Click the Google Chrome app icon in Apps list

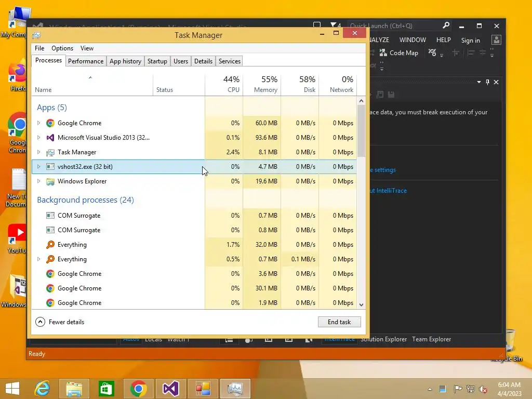coord(50,123)
